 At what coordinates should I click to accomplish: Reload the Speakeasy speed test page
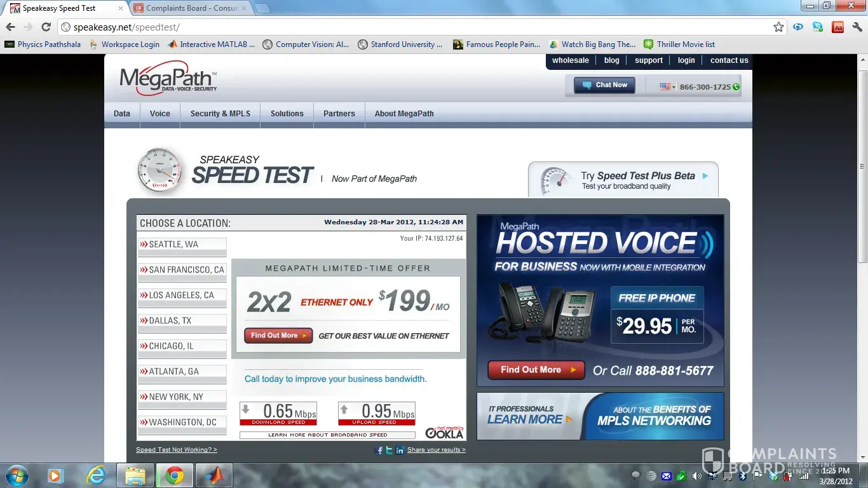pyautogui.click(x=46, y=27)
